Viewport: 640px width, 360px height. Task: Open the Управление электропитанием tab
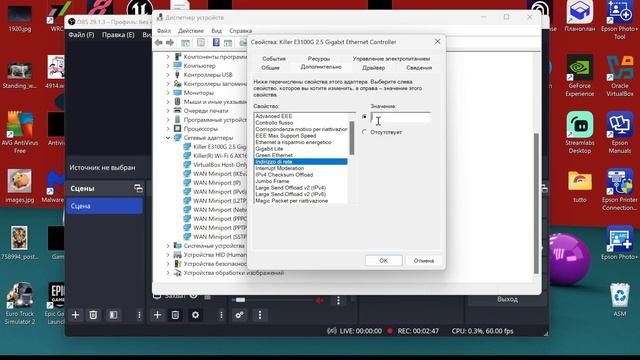click(x=391, y=59)
